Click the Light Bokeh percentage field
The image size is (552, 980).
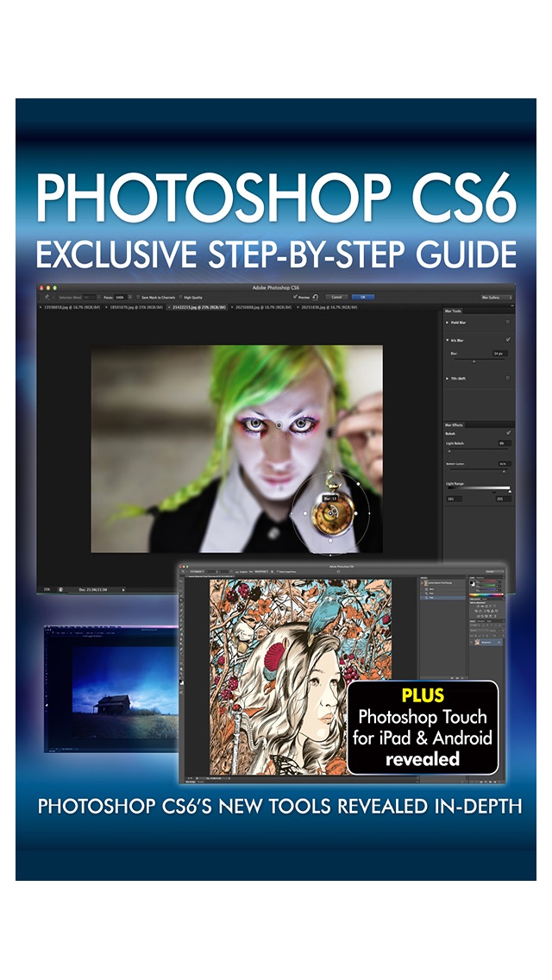point(505,443)
